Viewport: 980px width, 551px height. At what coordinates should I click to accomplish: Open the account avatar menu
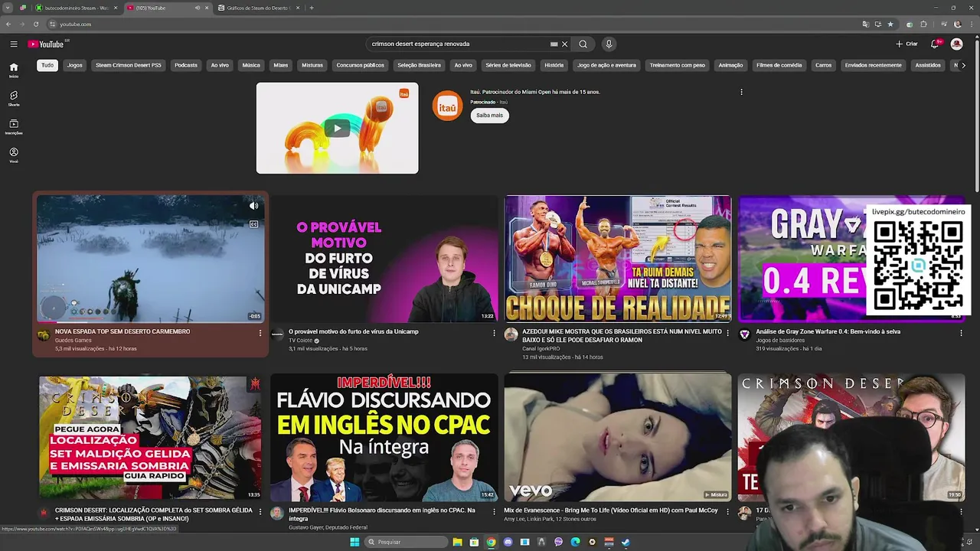pos(956,44)
